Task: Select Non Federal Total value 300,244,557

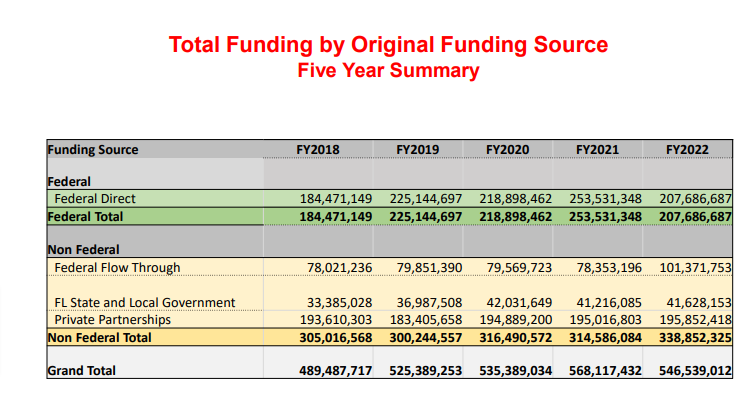Action: coord(426,338)
